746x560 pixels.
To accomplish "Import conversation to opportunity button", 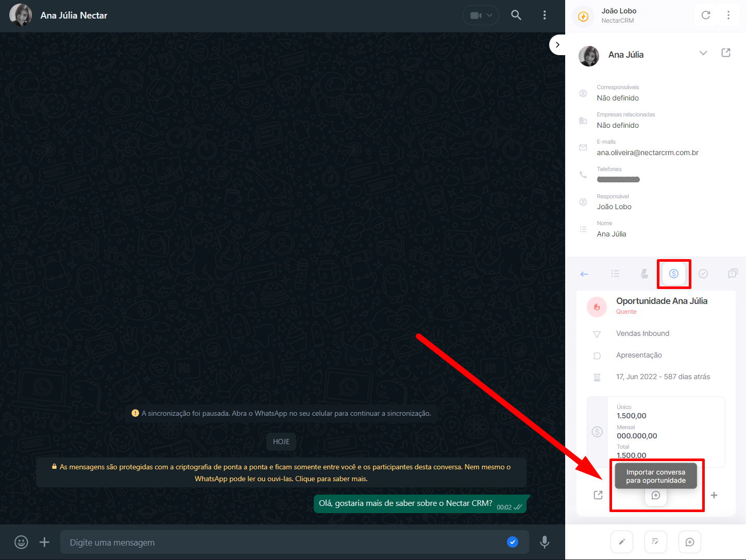I will 656,495.
